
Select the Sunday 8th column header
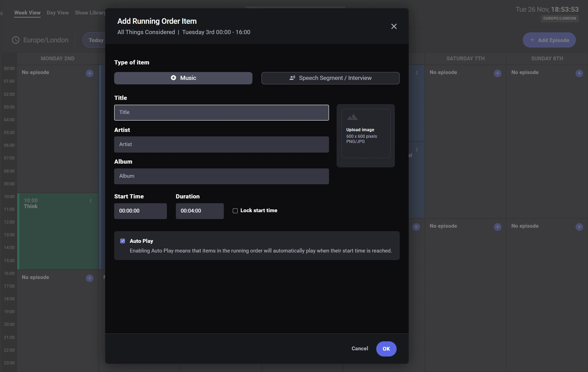click(547, 59)
